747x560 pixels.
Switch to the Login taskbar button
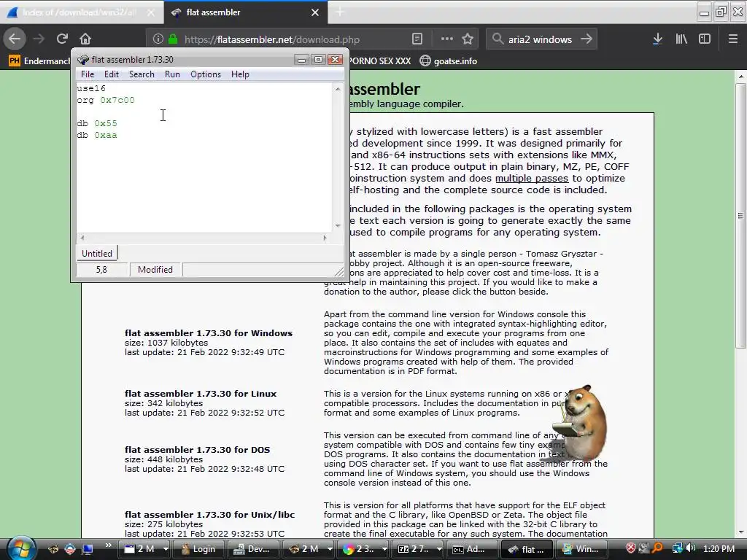tap(198, 549)
